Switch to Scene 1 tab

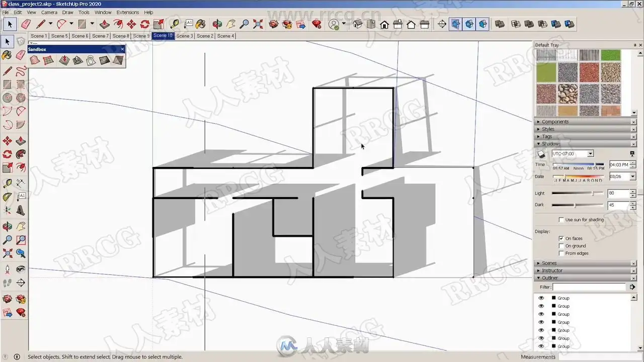pyautogui.click(x=38, y=36)
